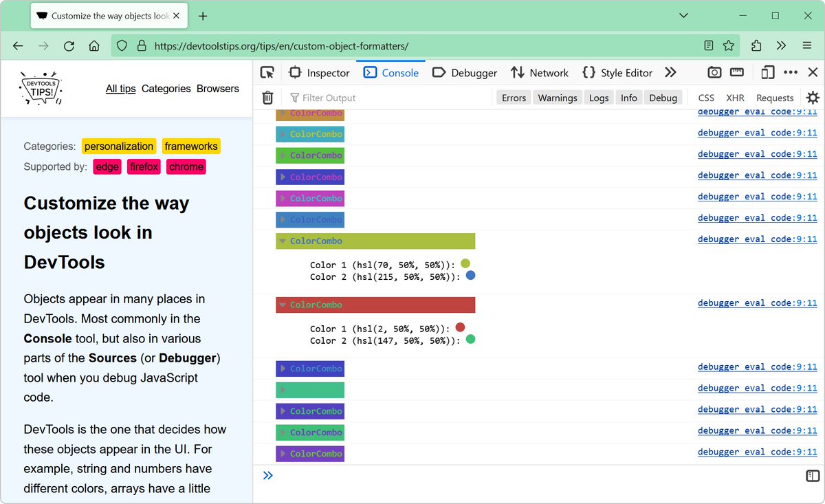The height and width of the screenshot is (504, 825).
Task: Click the tracking protection shield icon
Action: 122,46
